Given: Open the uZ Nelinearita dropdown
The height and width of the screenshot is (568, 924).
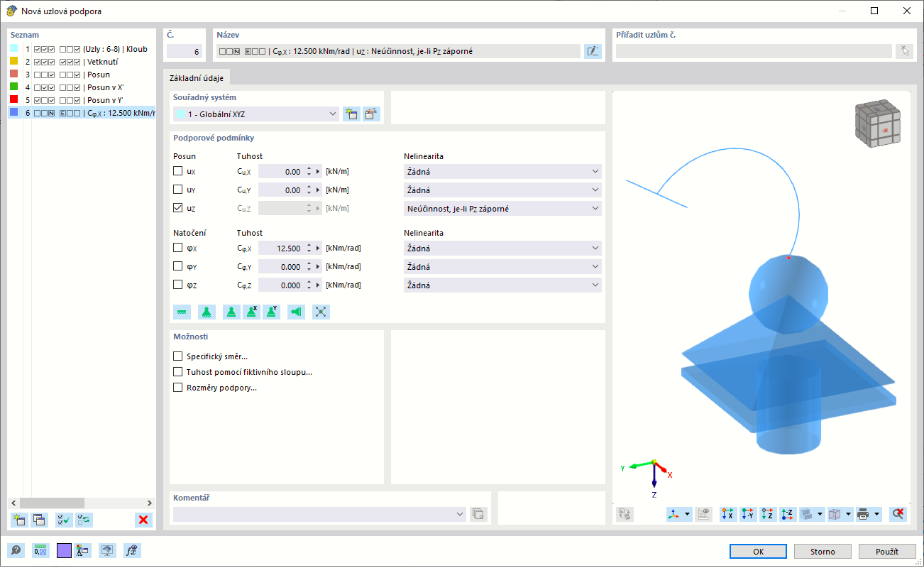Looking at the screenshot, I should point(502,209).
